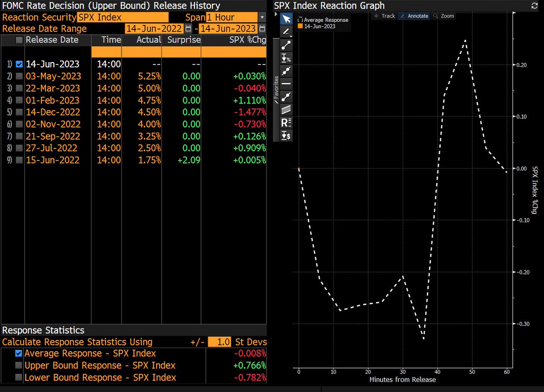Viewport: 544px width, 392px height.
Task: Select the pencil drawing tool
Action: tap(286, 32)
